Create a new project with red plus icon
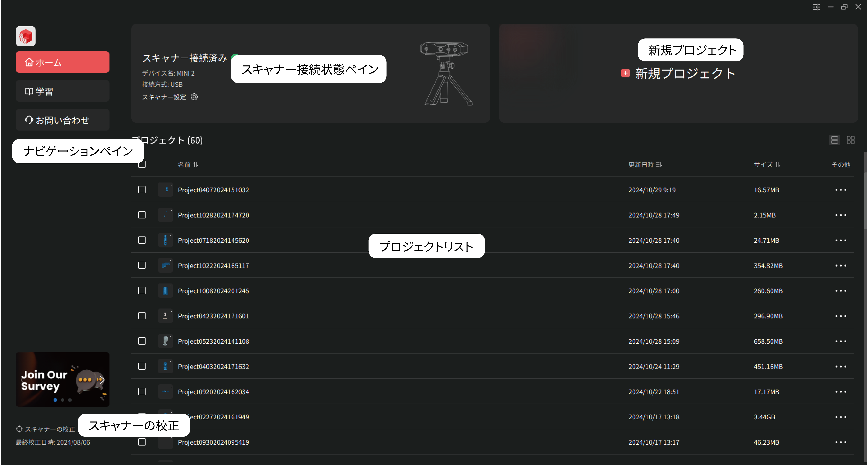Image resolution: width=868 pixels, height=467 pixels. coord(625,73)
